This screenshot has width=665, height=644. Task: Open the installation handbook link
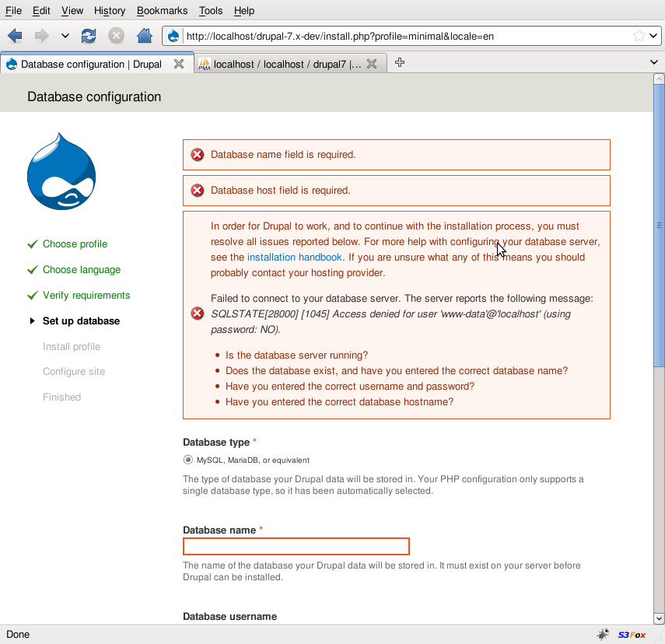pos(294,257)
